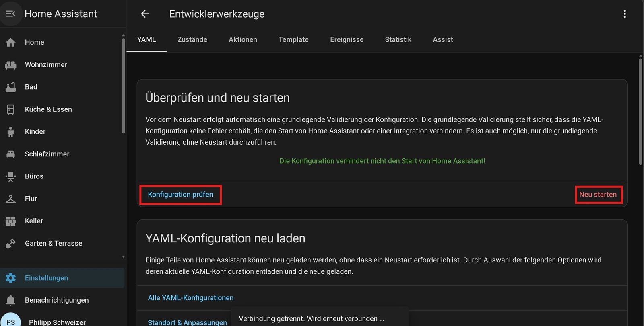Open the Bad dashboard

tap(62, 87)
